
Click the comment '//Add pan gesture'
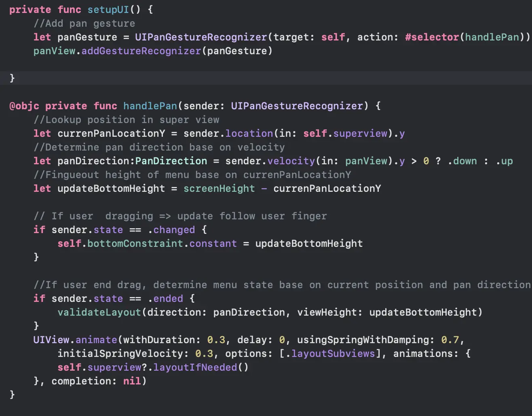84,23
